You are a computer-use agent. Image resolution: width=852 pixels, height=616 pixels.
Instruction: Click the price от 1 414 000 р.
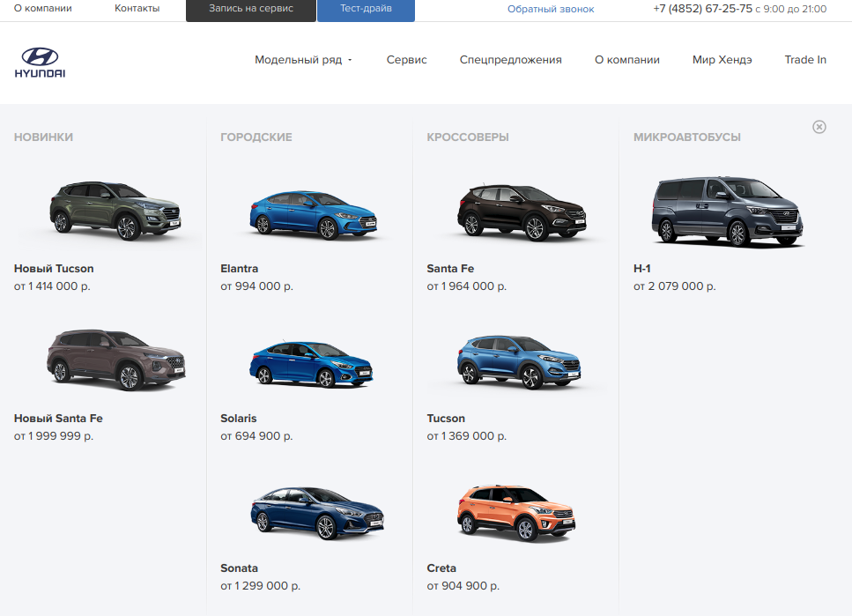pos(52,286)
